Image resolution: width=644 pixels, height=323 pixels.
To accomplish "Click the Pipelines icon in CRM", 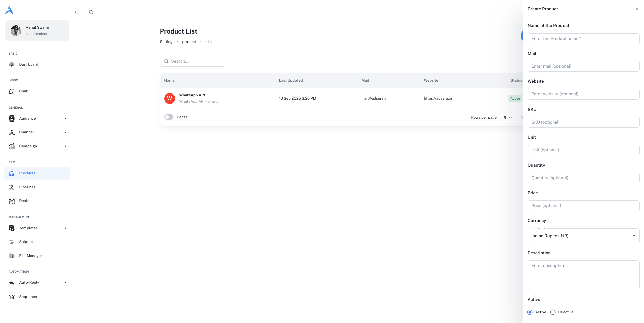I will tap(12, 187).
